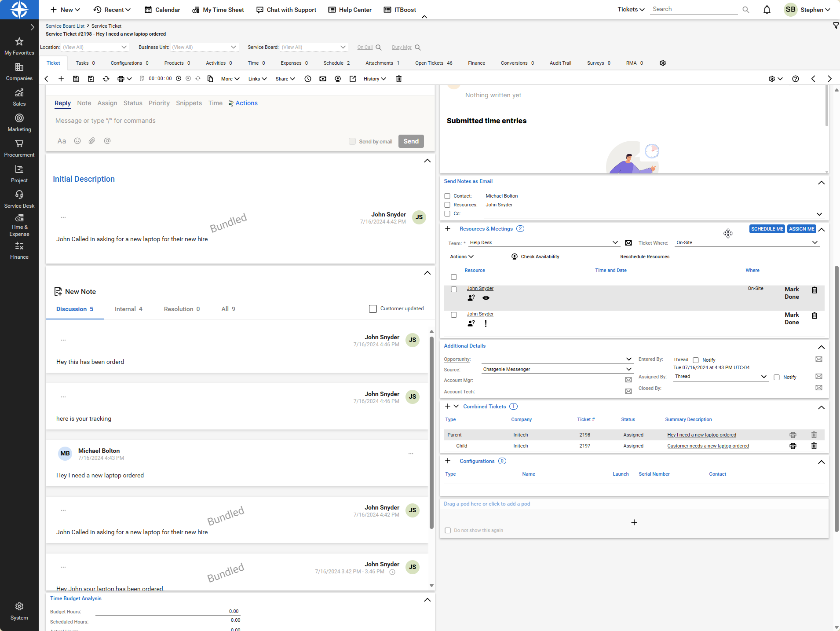Click the notifications bell icon
The image size is (840, 631).
tap(767, 10)
